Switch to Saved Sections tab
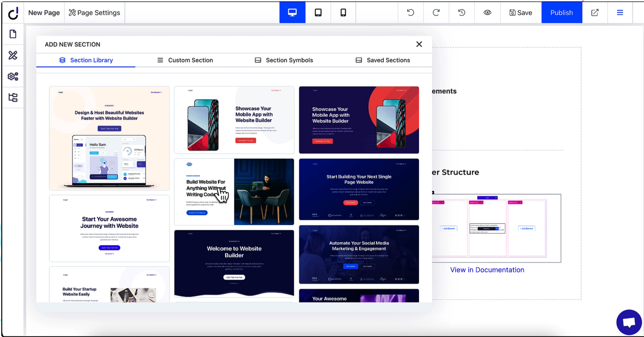 coord(383,60)
